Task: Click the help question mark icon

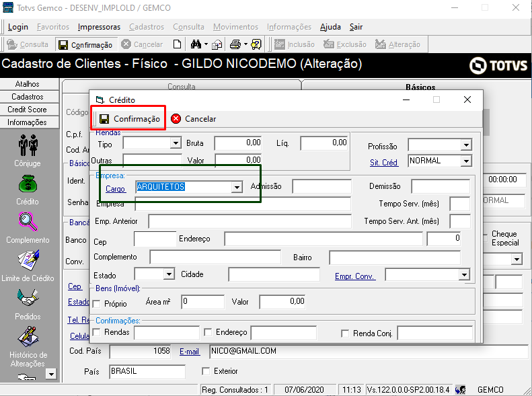Action: click(256, 44)
